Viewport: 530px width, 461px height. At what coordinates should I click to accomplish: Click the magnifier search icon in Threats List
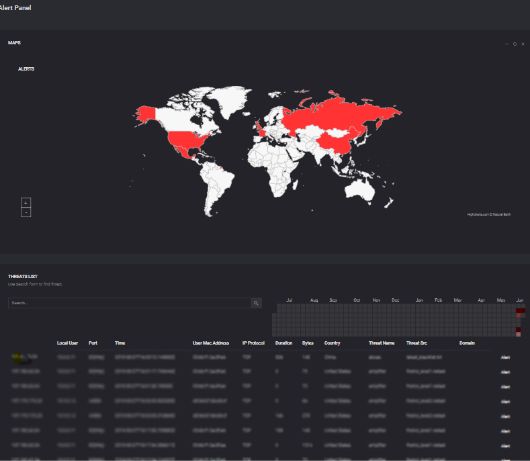pyautogui.click(x=256, y=303)
